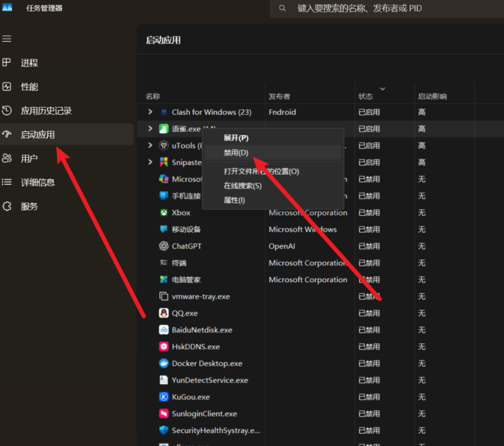The image size is (504, 446).
Task: Click the 启动应用 startup gauge icon
Action: tap(7, 134)
